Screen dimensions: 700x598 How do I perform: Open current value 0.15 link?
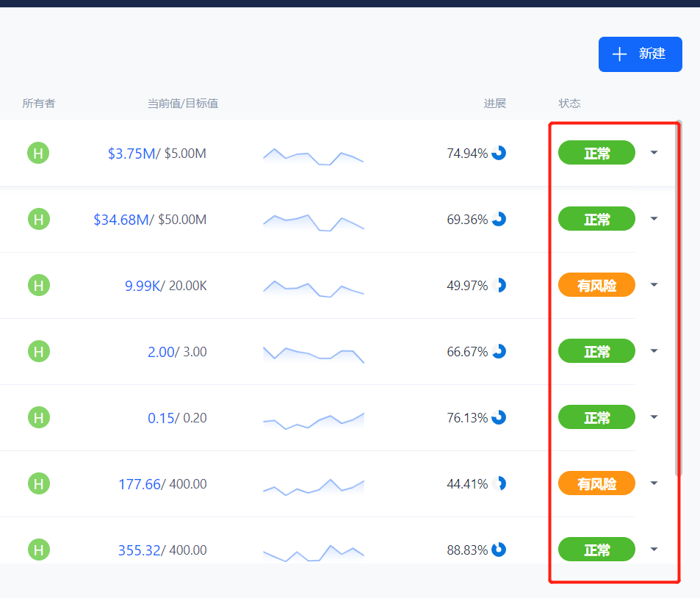coord(161,418)
